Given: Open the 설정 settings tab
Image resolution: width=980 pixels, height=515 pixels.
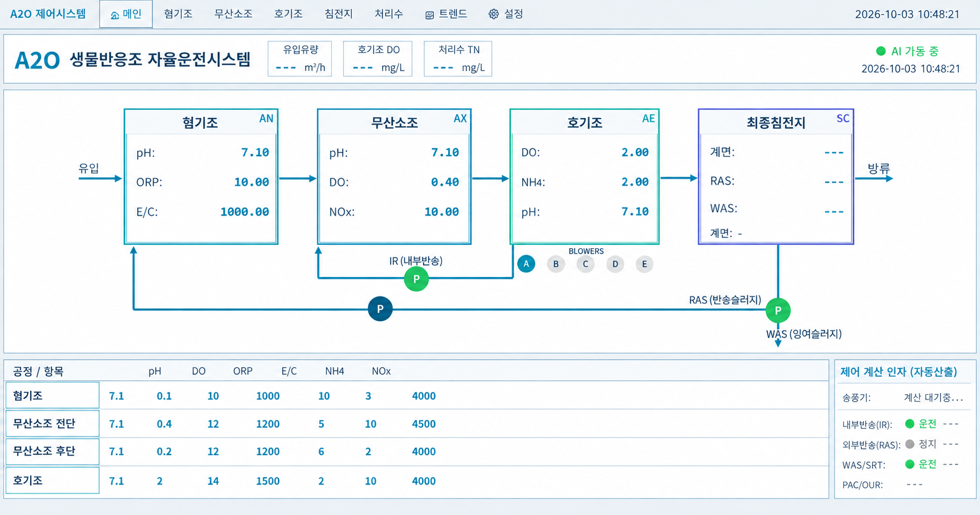Looking at the screenshot, I should pos(506,14).
